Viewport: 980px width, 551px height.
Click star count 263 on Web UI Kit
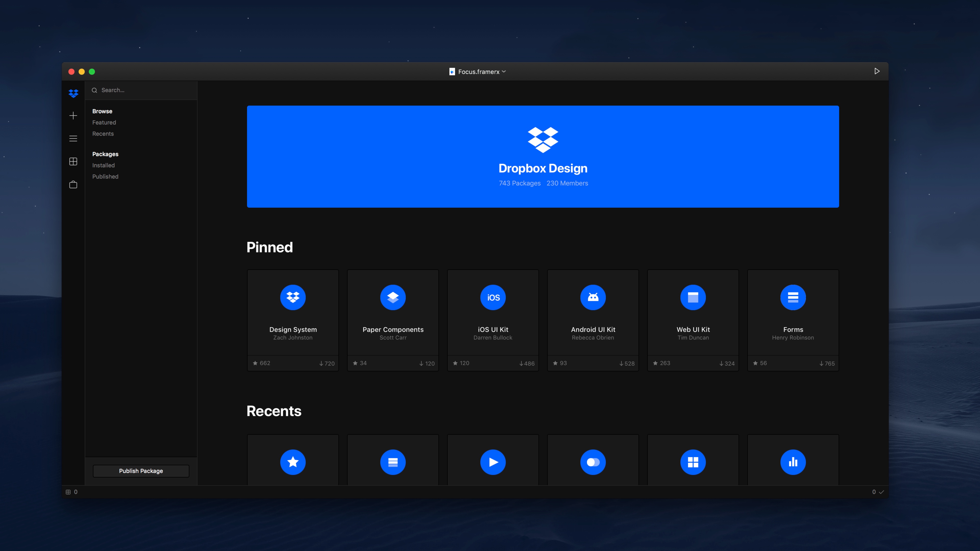click(661, 363)
